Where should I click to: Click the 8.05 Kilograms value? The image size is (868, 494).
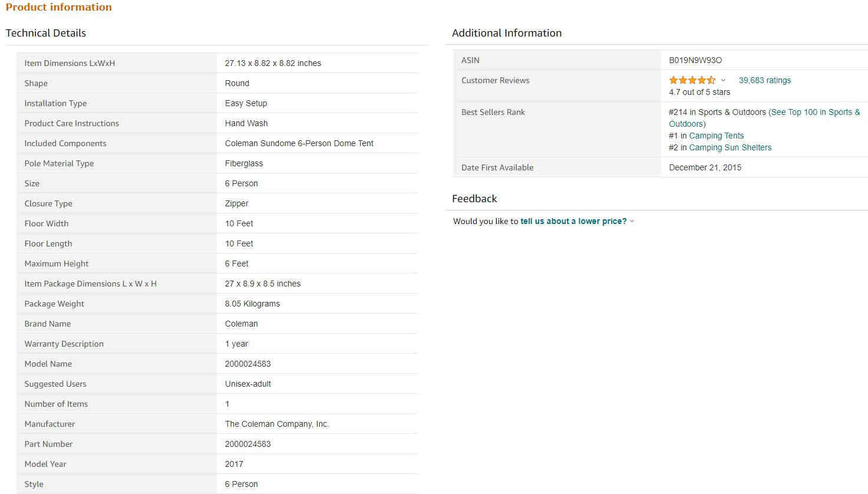(252, 304)
